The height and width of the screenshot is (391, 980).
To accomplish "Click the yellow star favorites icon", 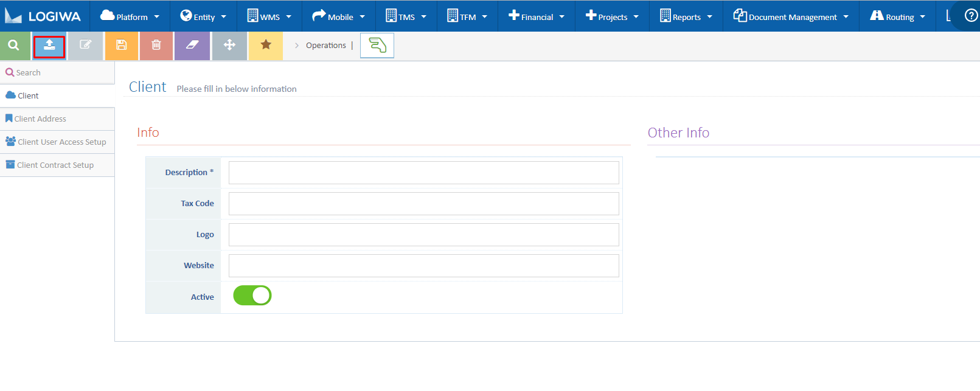I will (x=266, y=46).
